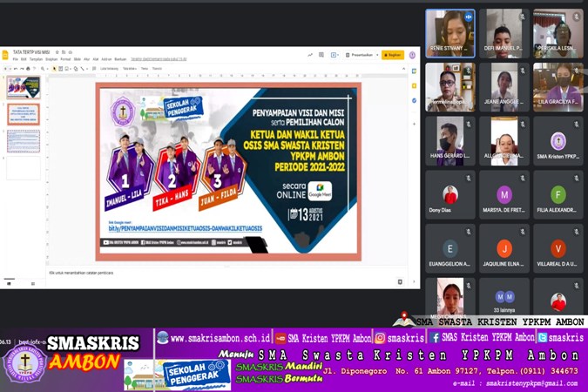Click the zoom magnifier tool
This screenshot has height=392, width=588.
point(43,69)
